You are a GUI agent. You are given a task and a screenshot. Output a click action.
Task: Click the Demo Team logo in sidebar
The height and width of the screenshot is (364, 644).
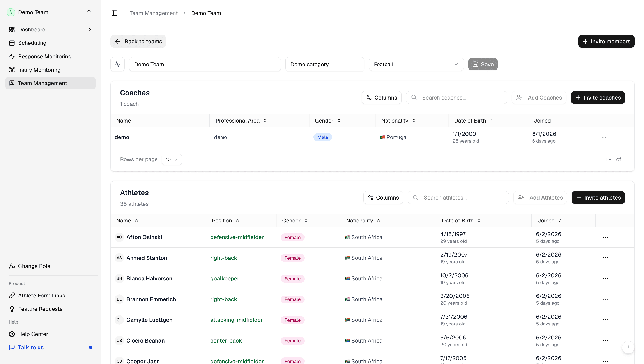pyautogui.click(x=11, y=12)
